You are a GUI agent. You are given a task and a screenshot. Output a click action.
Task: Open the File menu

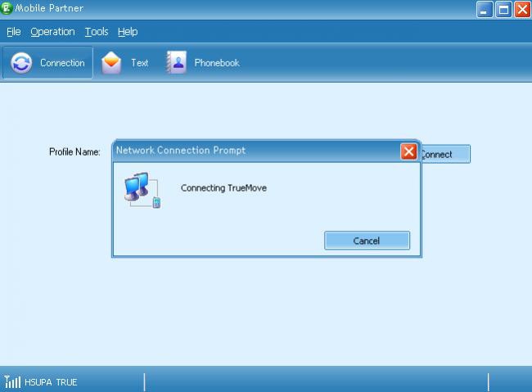[x=14, y=32]
